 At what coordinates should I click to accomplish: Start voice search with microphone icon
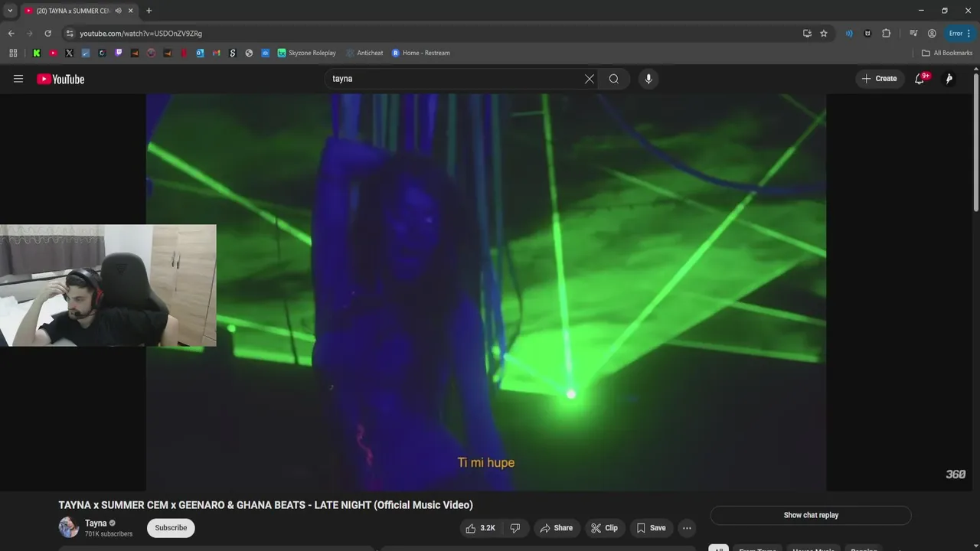(x=648, y=79)
